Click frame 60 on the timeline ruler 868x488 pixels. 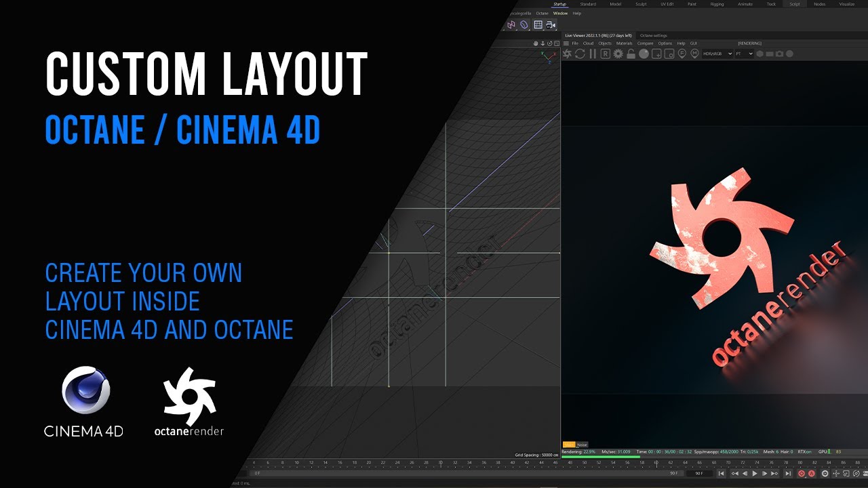(656, 463)
